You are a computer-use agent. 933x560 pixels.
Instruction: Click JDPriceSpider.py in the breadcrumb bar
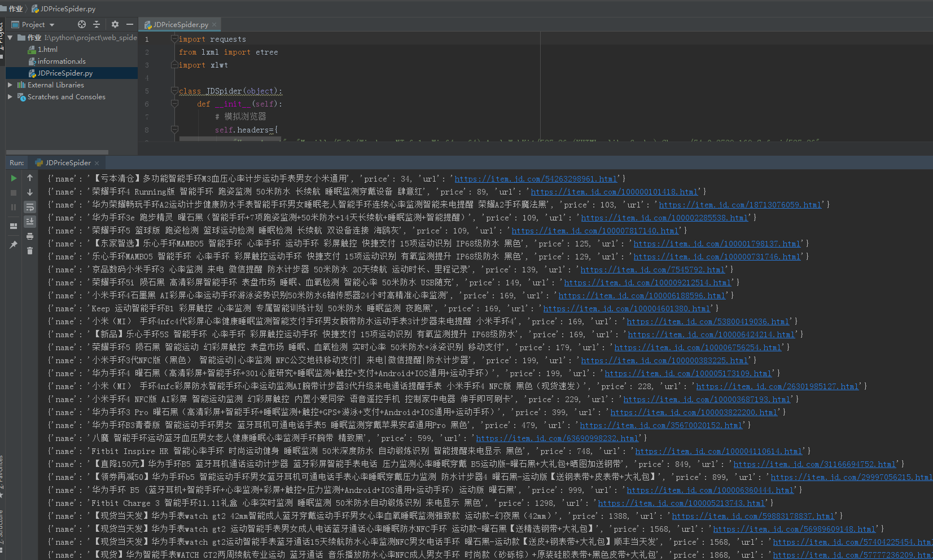pyautogui.click(x=63, y=8)
